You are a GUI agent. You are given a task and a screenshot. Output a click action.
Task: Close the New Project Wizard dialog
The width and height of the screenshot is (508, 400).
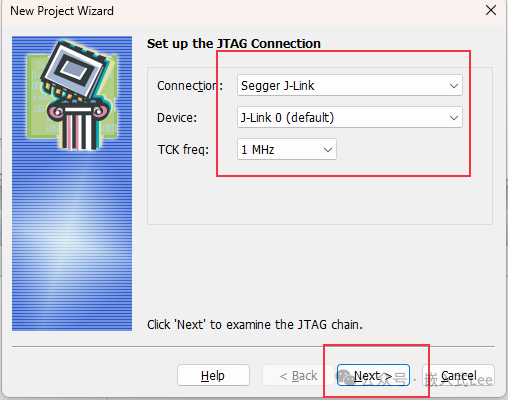tap(491, 10)
